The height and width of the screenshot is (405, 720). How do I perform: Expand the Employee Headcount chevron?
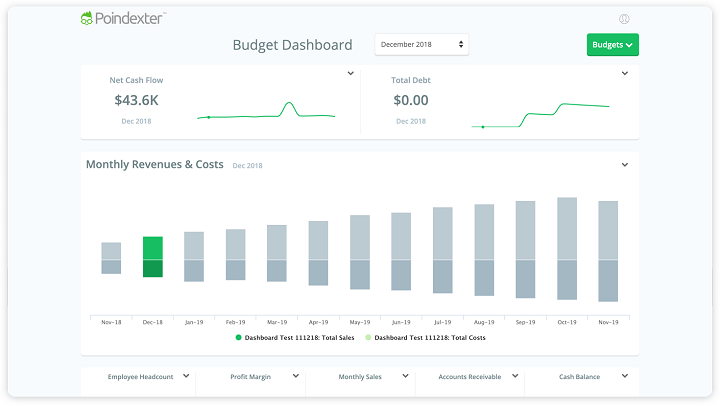point(186,376)
